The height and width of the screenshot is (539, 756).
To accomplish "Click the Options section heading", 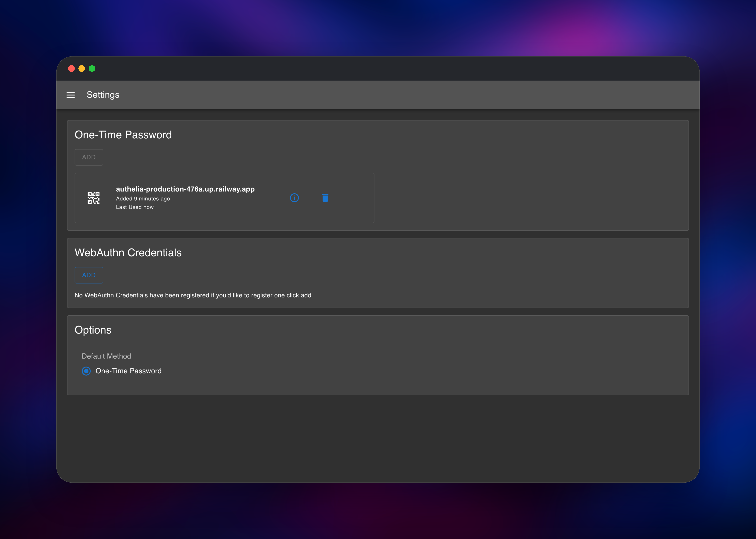I will tap(93, 330).
